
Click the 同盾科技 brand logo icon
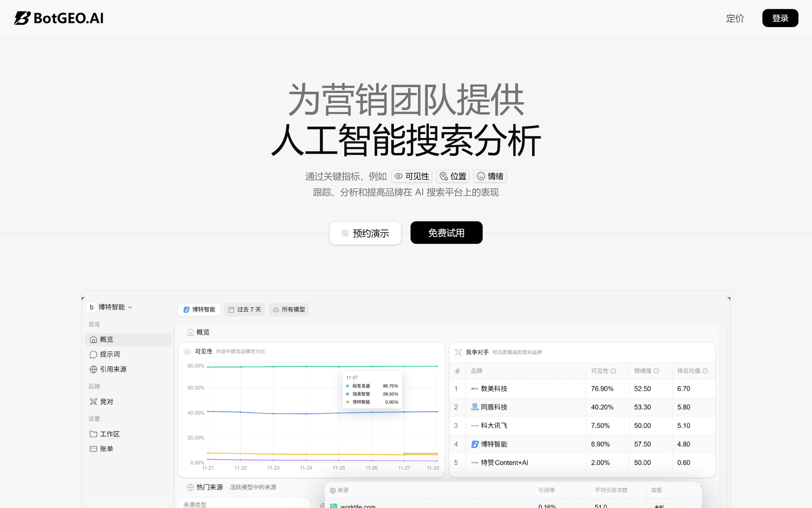point(475,407)
